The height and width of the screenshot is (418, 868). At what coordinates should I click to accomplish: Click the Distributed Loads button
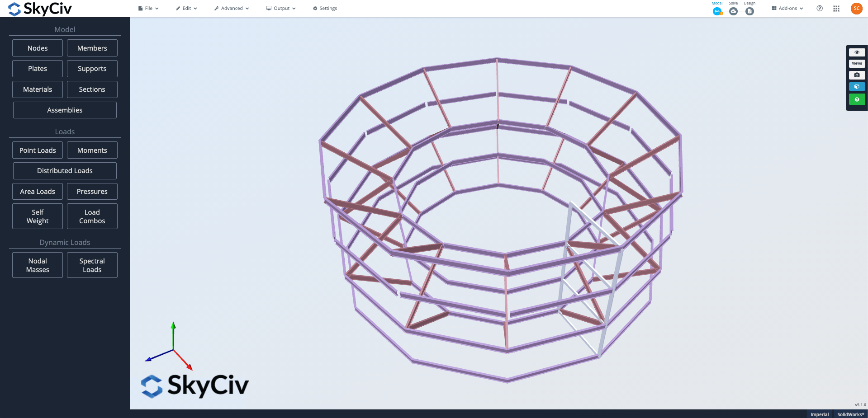[x=65, y=170]
